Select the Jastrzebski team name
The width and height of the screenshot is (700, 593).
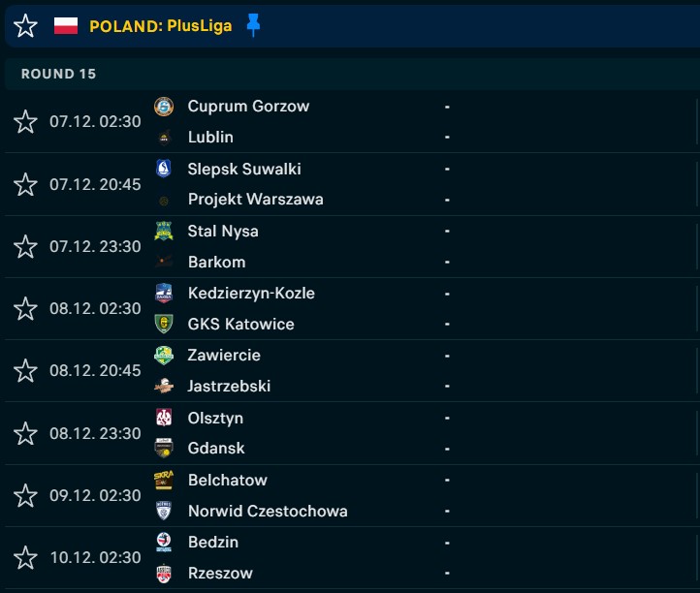point(229,386)
